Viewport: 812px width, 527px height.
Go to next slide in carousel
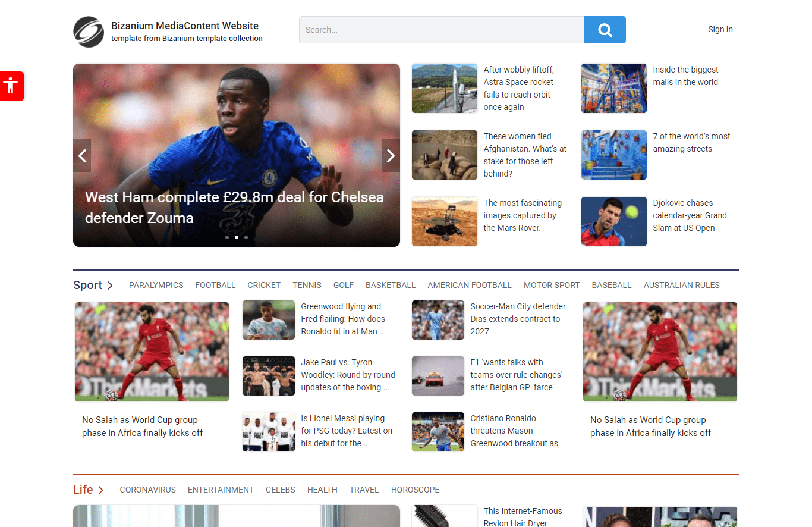(391, 155)
